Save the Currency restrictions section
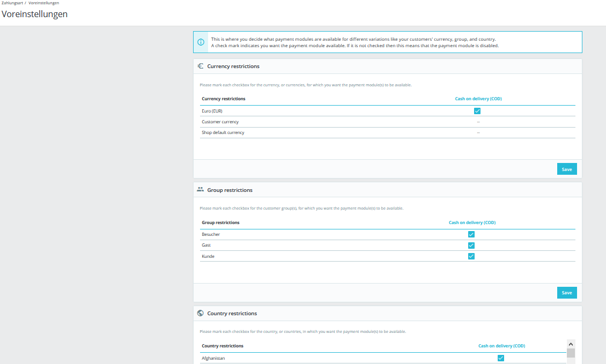The image size is (606, 364). tap(566, 169)
